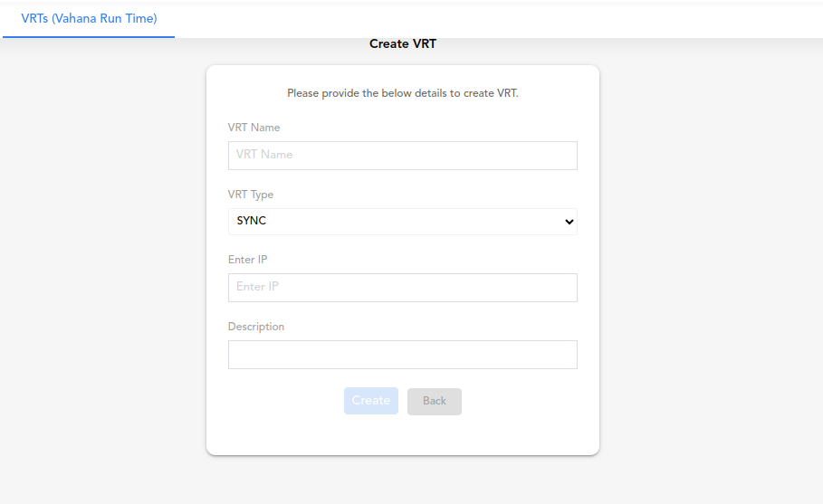Click the SYNC value in the type selector
The image size is (823, 504).
coord(252,221)
